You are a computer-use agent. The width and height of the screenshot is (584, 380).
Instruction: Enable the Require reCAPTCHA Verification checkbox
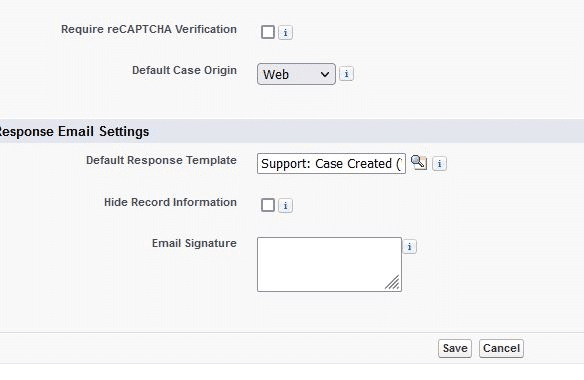(268, 32)
